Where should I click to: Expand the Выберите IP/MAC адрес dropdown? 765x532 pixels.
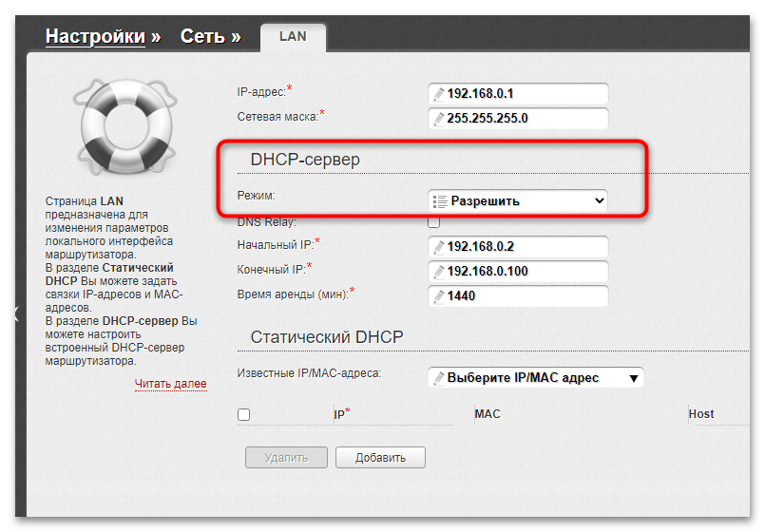click(x=536, y=378)
